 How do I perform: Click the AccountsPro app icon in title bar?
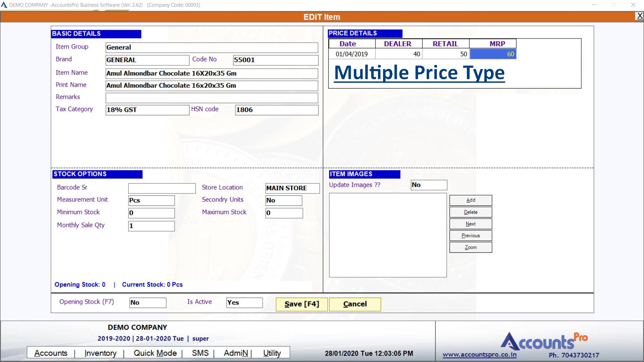4,5
